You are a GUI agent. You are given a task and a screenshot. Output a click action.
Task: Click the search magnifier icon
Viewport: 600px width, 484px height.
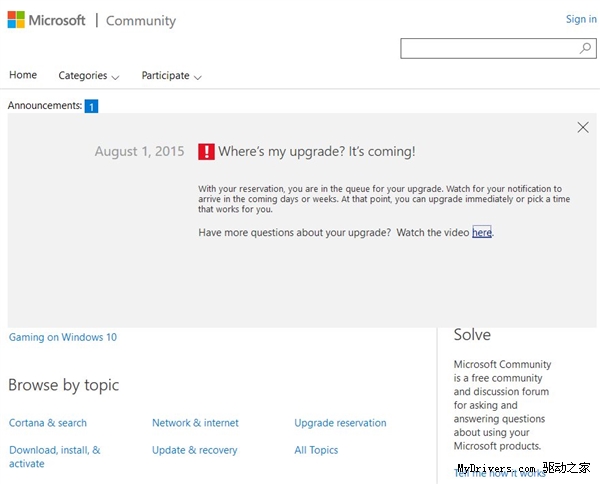pyautogui.click(x=585, y=48)
